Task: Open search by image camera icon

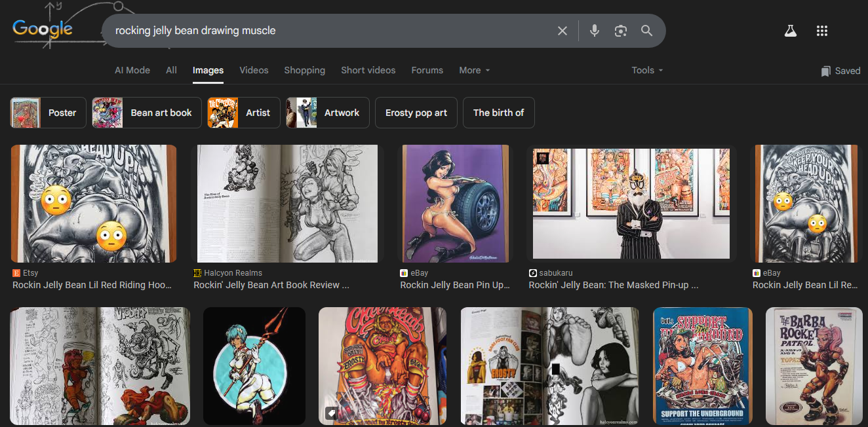Action: 621,31
